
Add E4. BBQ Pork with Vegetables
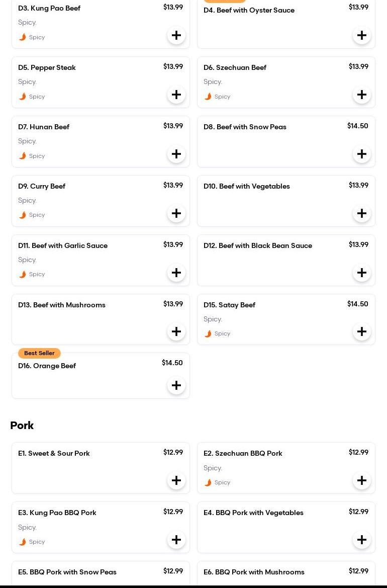click(362, 540)
